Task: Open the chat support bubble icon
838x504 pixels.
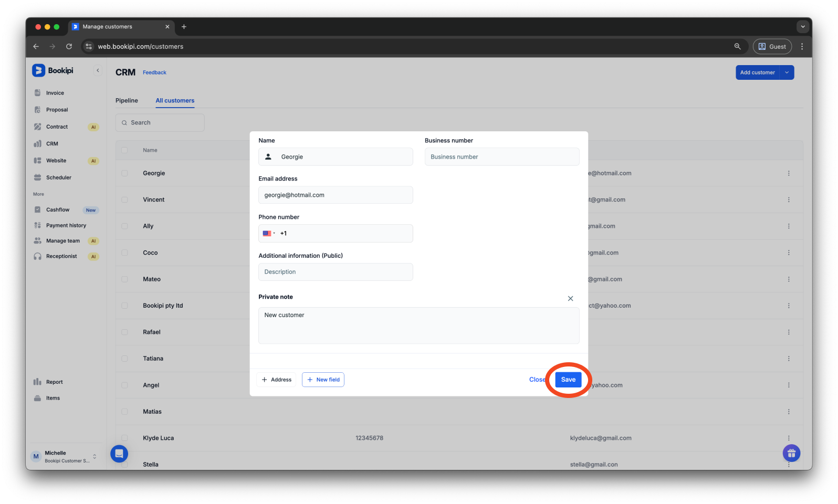Action: (119, 454)
